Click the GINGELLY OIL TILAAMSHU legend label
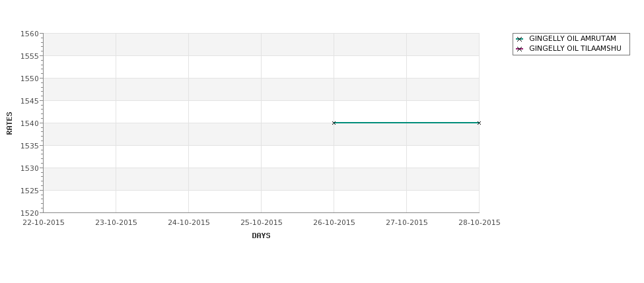Viewport: 644px width, 283px height. [x=575, y=48]
